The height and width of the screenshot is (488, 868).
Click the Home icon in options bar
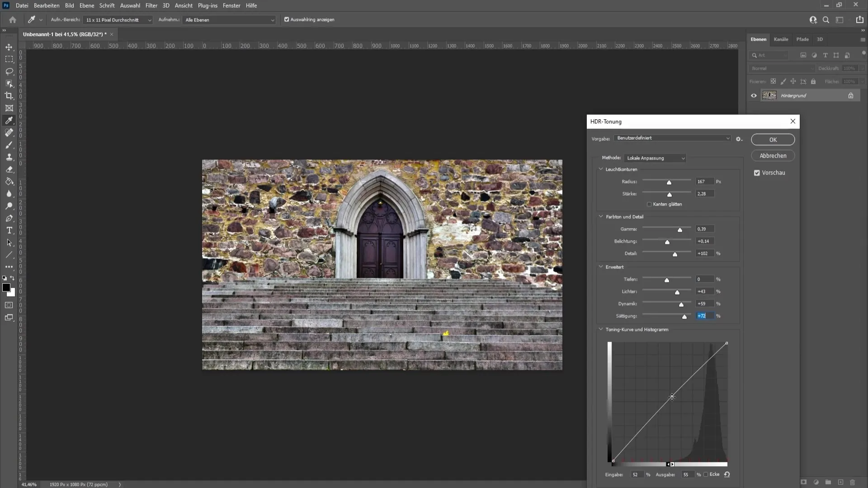pos(13,20)
